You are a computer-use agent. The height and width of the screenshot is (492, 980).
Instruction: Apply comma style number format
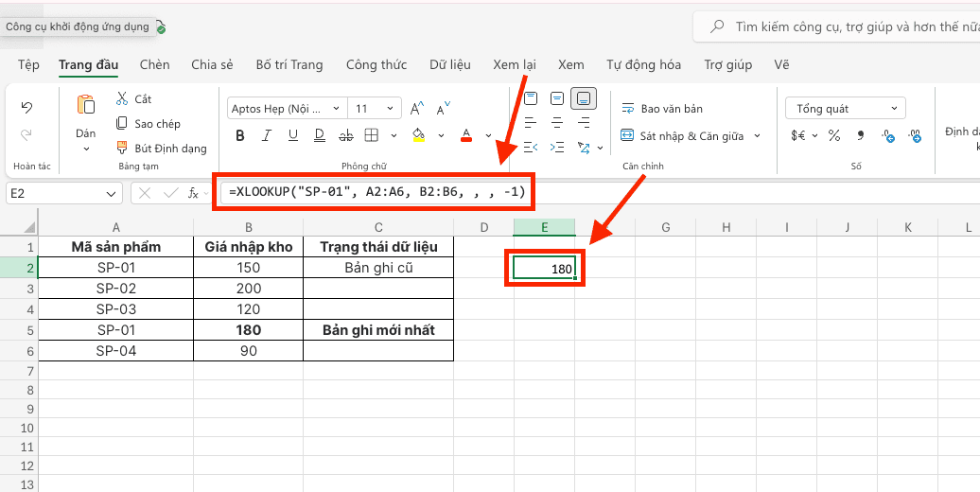[861, 134]
